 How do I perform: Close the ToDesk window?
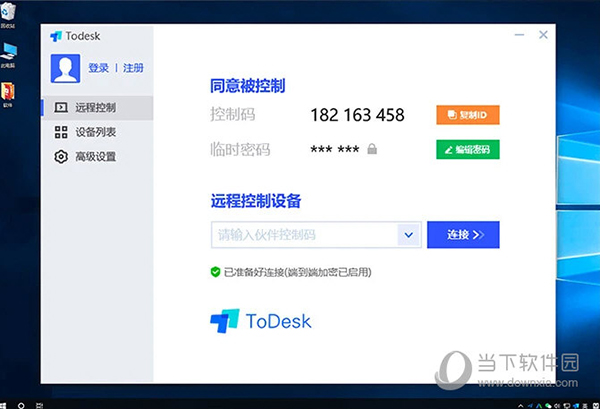tap(543, 35)
